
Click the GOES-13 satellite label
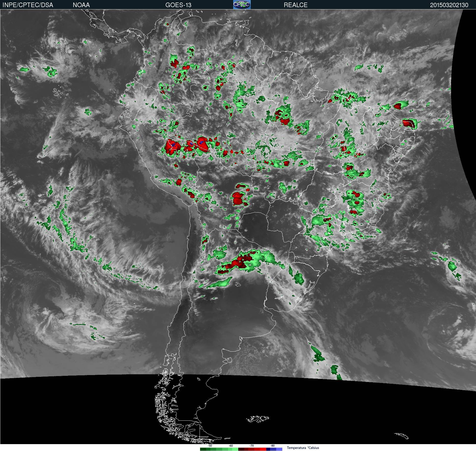point(178,5)
